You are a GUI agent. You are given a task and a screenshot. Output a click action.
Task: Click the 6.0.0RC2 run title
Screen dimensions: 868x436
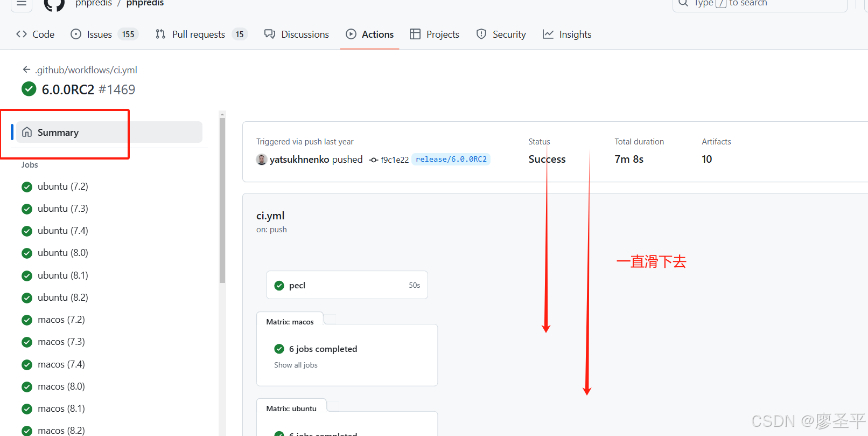coord(68,89)
